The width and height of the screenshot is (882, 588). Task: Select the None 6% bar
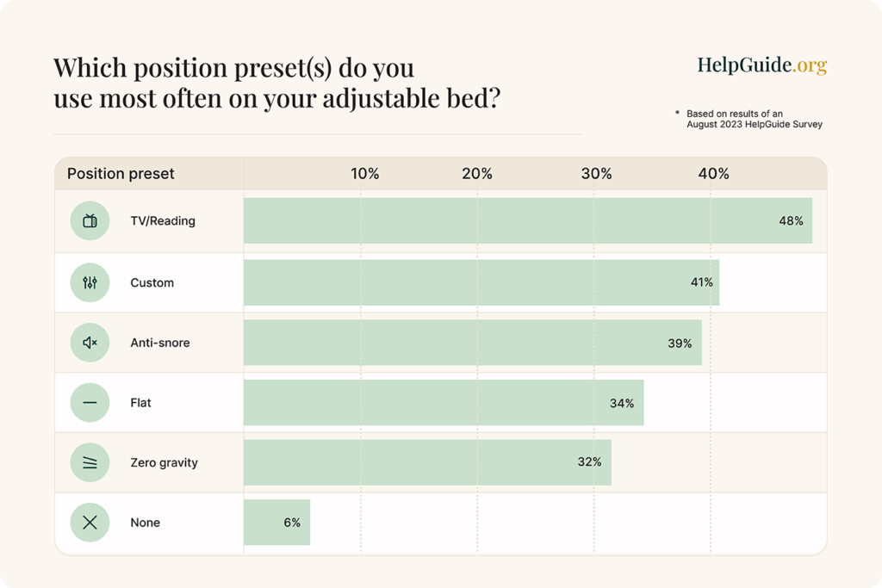tap(276, 523)
